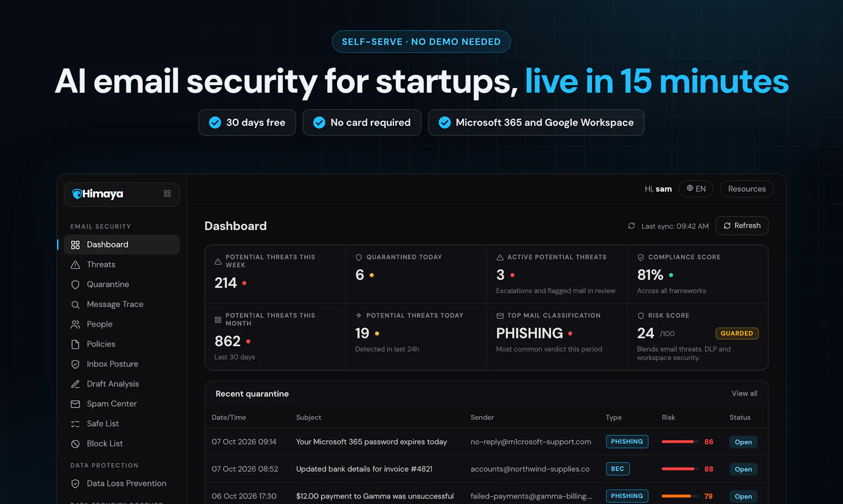
Task: Open the Threats menu item
Action: click(x=122, y=264)
